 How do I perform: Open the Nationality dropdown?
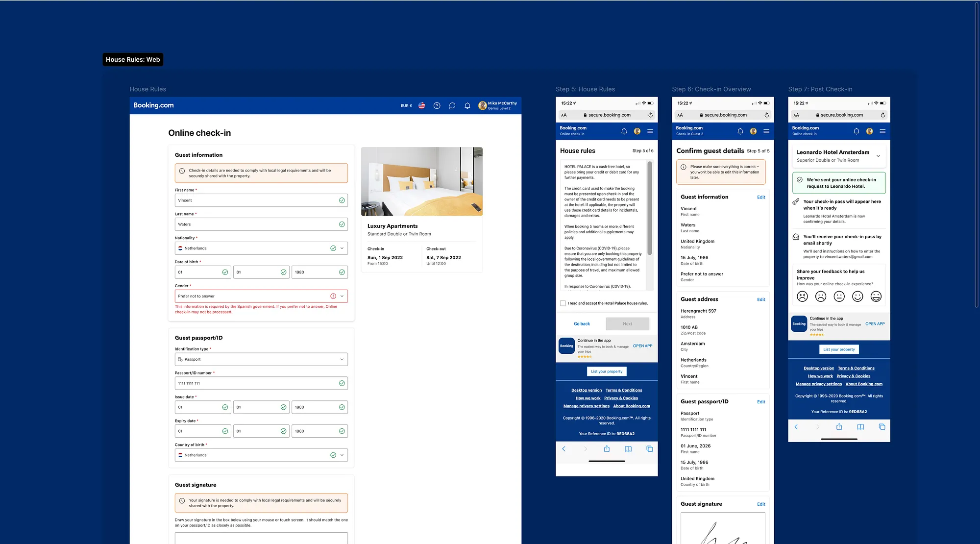[x=261, y=248]
